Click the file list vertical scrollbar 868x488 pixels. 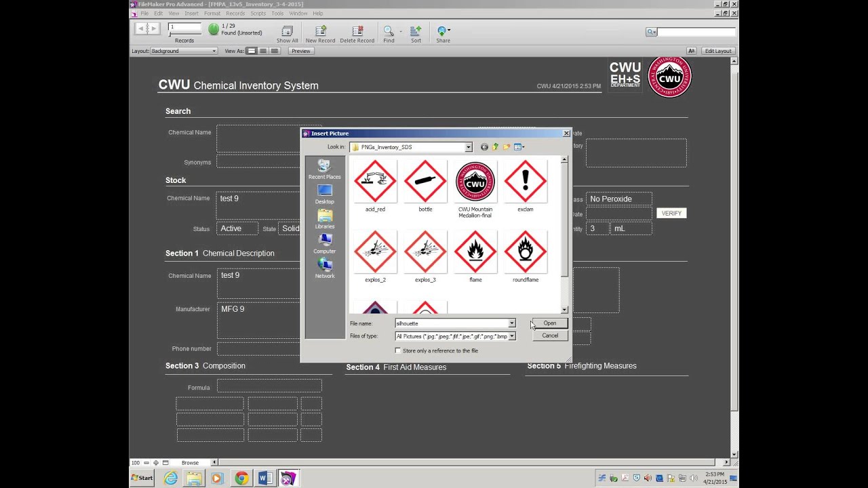pos(564,235)
